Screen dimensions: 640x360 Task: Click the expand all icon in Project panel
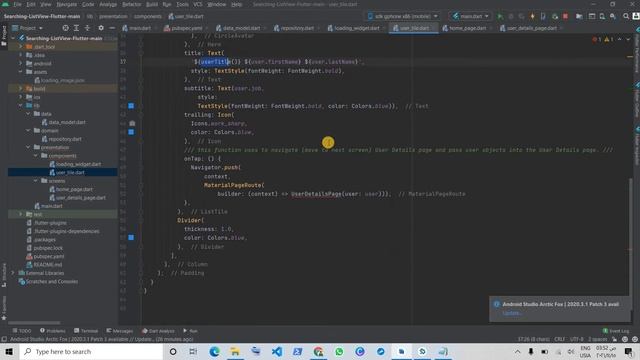click(76, 28)
